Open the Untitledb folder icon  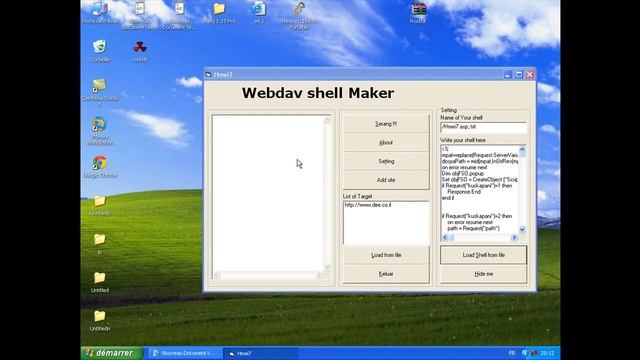pos(100,205)
